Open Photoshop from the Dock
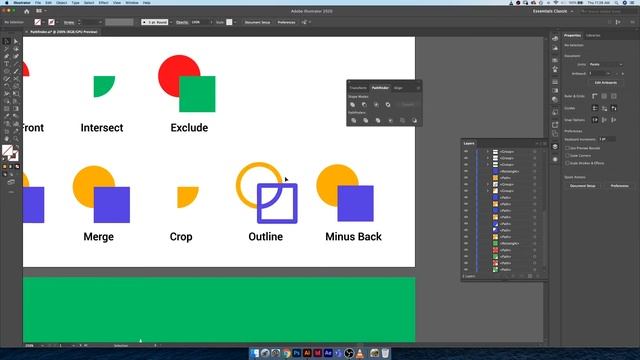This screenshot has width=640, height=360. [297, 353]
